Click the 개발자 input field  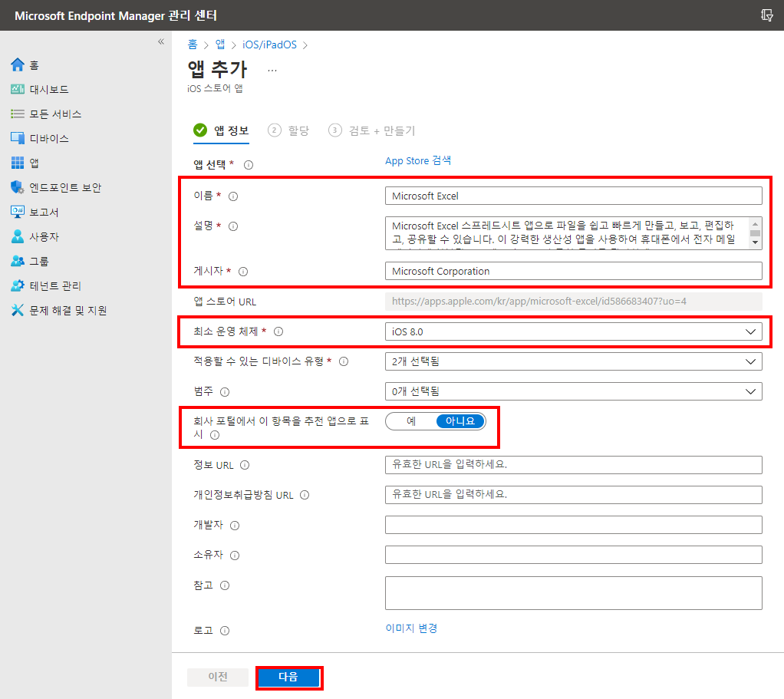(574, 525)
